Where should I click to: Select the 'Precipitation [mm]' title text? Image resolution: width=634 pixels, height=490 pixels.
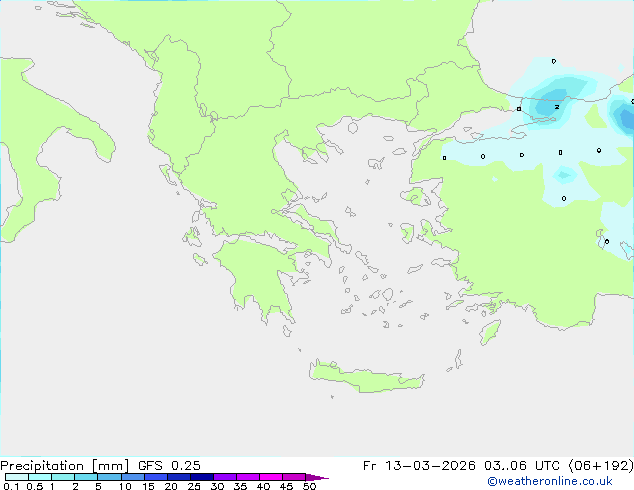click(65, 466)
